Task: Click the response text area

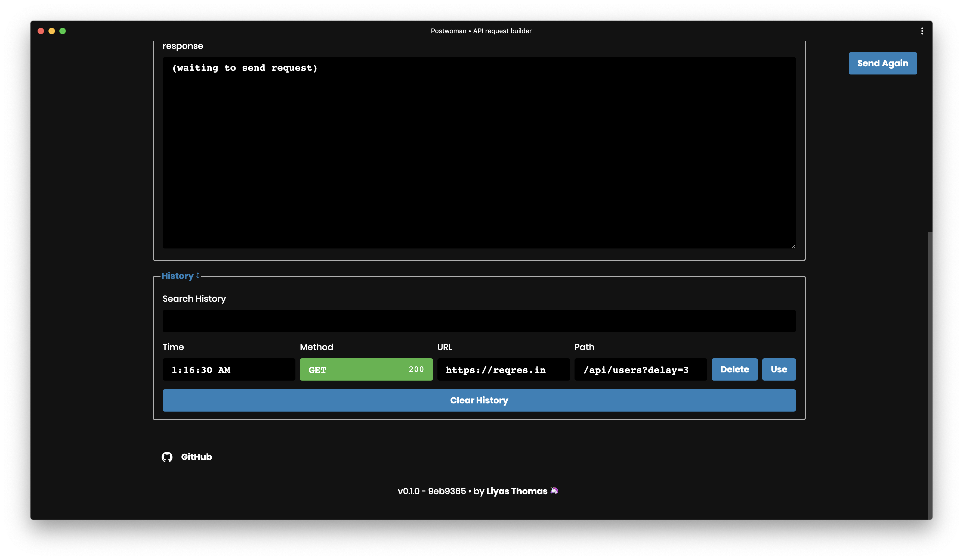Action: coord(479,153)
